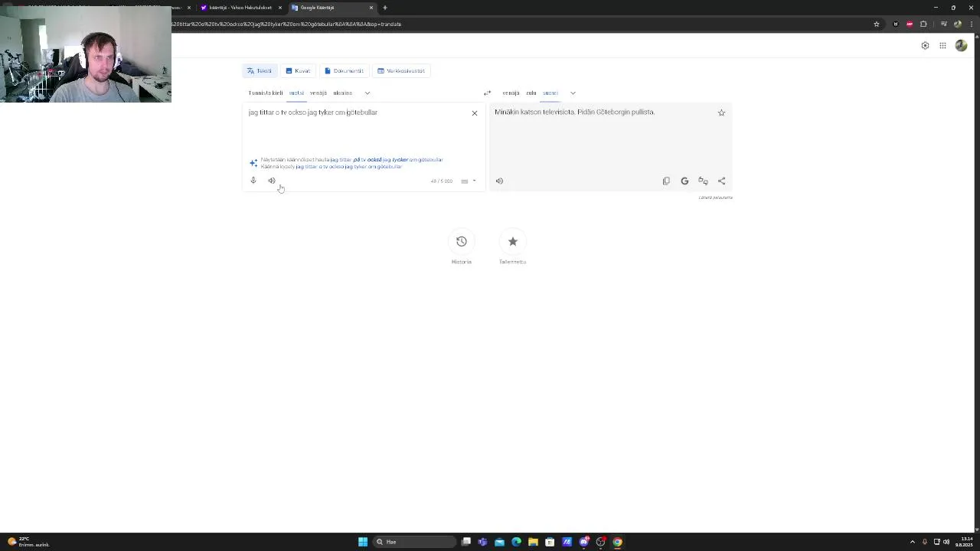Open the Google apps grid
The image size is (980, 551).
click(942, 46)
